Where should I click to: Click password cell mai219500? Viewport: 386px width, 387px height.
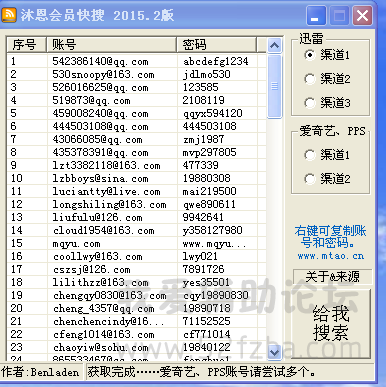point(210,191)
